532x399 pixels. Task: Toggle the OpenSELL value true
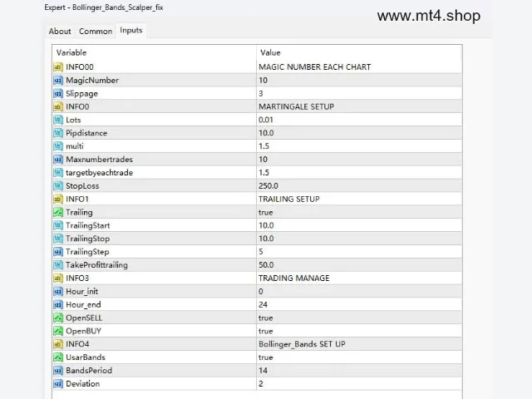(x=266, y=318)
